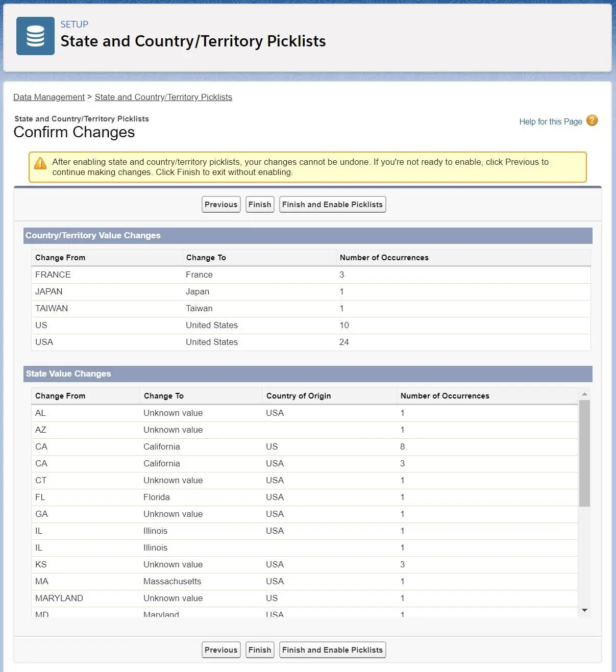Screen dimensions: 616x672
Task: Click the uppercase FRANCE cell
Action: 53,275
